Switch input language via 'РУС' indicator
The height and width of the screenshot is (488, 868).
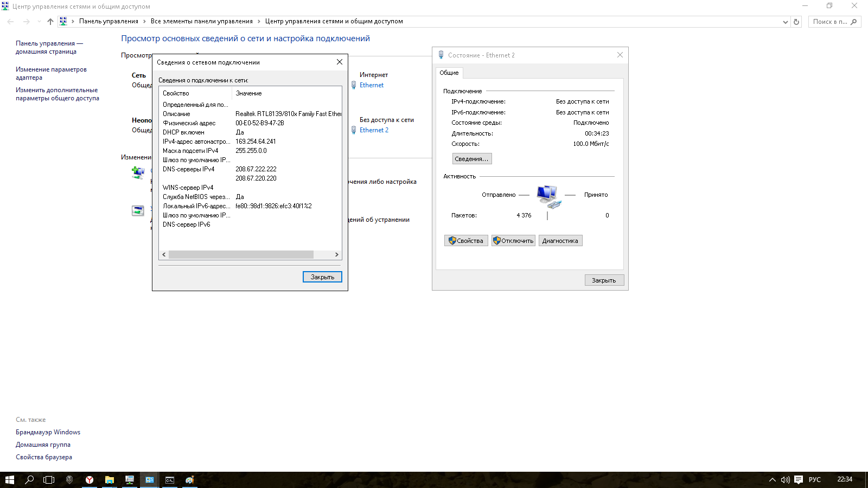point(815,480)
